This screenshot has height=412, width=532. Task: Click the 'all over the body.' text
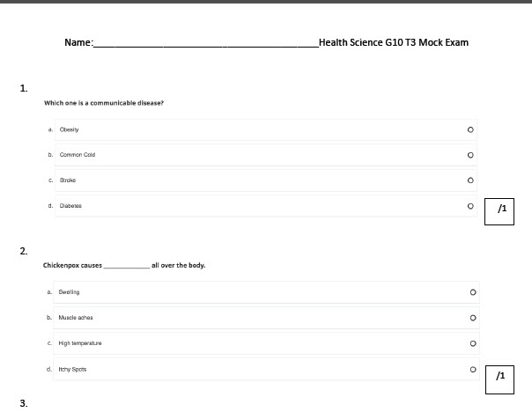pos(178,265)
